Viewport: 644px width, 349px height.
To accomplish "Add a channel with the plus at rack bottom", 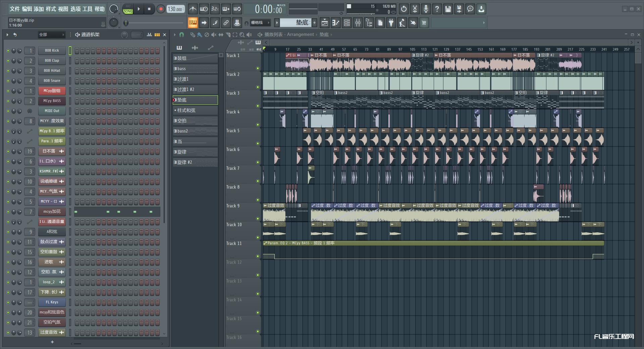I will coord(52,342).
